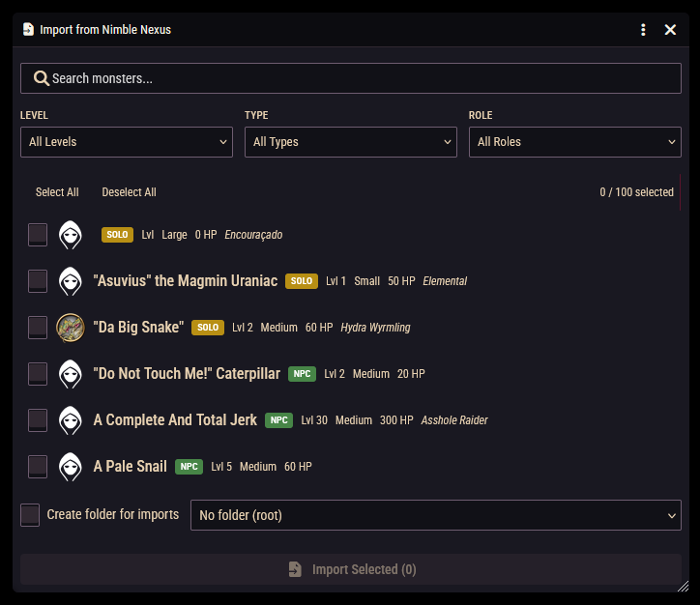Image resolution: width=700 pixels, height=605 pixels.
Task: Click the SOLO badge next to Asuvius
Action: [x=302, y=281]
